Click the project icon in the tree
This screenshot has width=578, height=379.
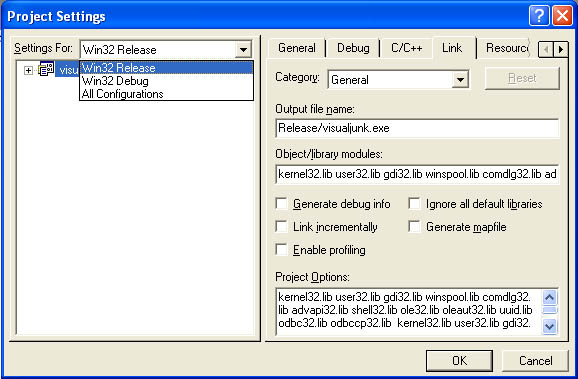click(x=46, y=69)
